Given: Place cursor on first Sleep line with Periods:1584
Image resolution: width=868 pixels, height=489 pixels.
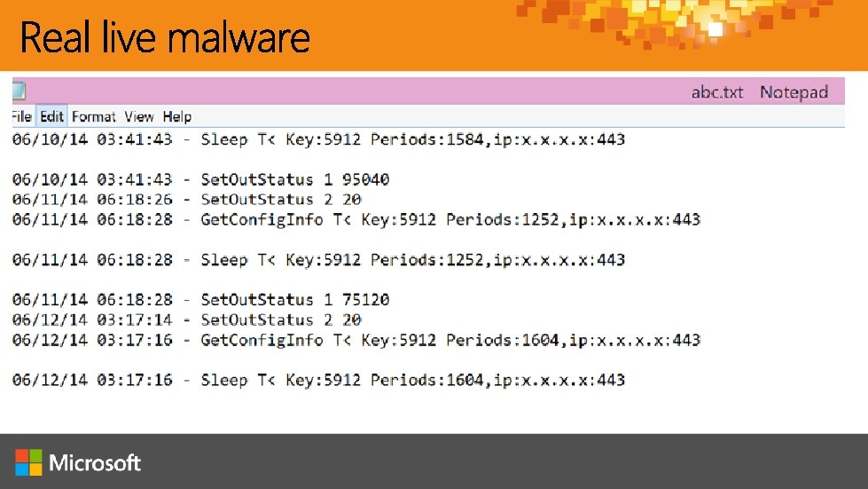Looking at the screenshot, I should pos(319,139).
